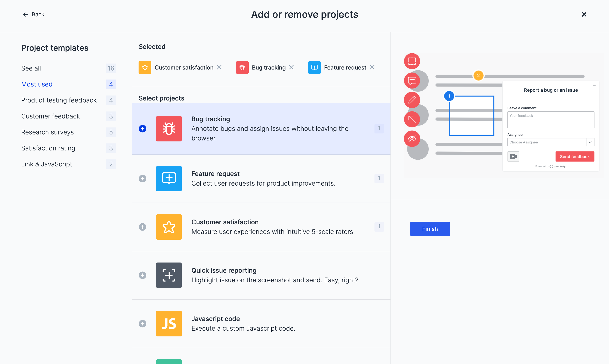Click the arrow tool in preview
This screenshot has width=609, height=364.
pyautogui.click(x=412, y=119)
